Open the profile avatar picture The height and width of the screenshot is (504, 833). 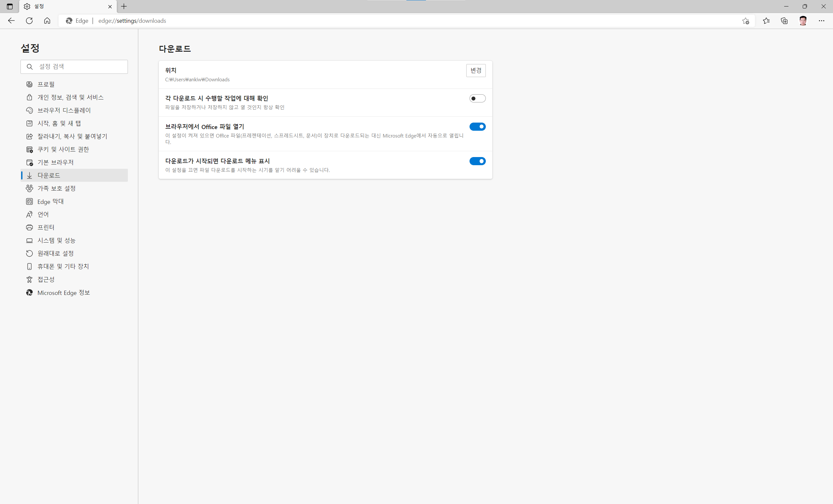[x=803, y=21]
